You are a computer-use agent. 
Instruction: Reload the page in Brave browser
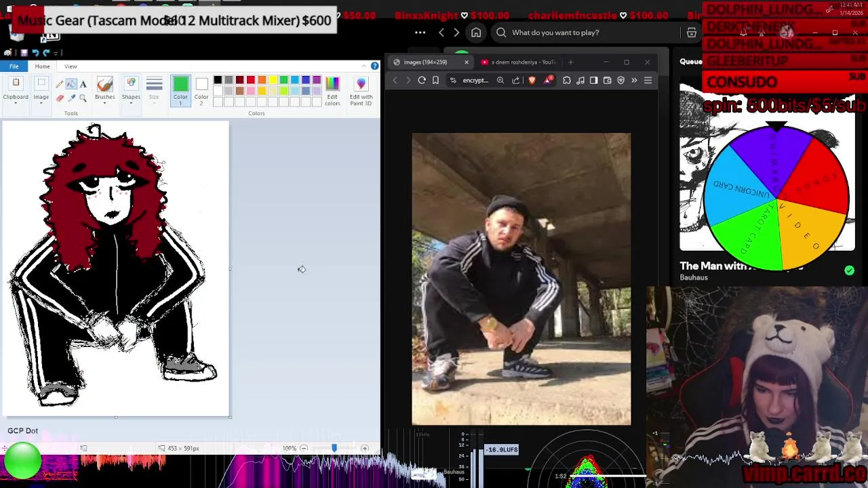(422, 80)
